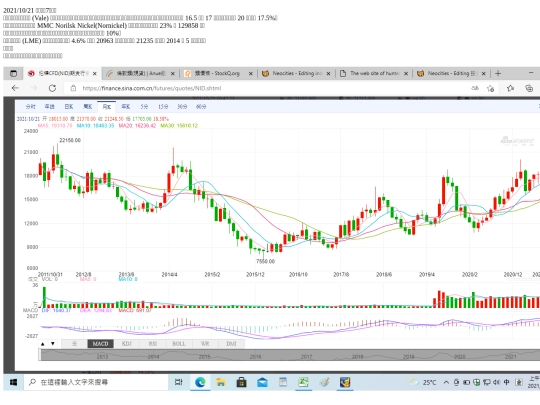Close the Anue tab
This screenshot has width=540, height=405.
pyautogui.click(x=173, y=73)
